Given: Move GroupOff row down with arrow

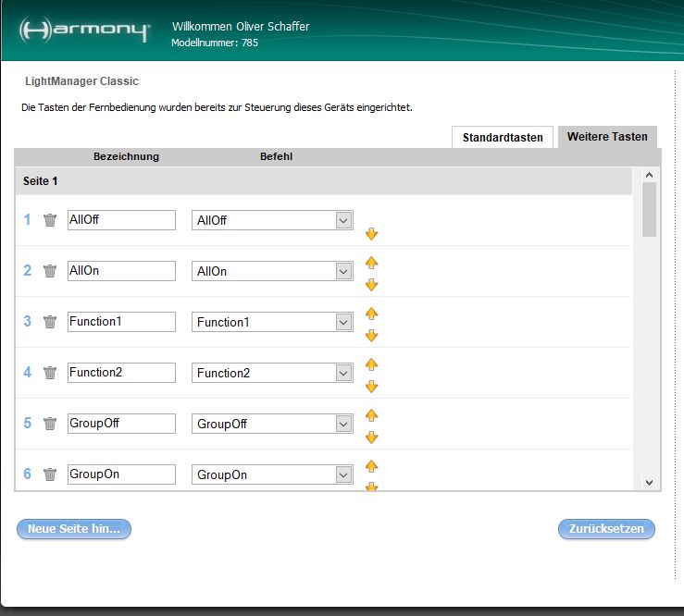Looking at the screenshot, I should click(372, 437).
